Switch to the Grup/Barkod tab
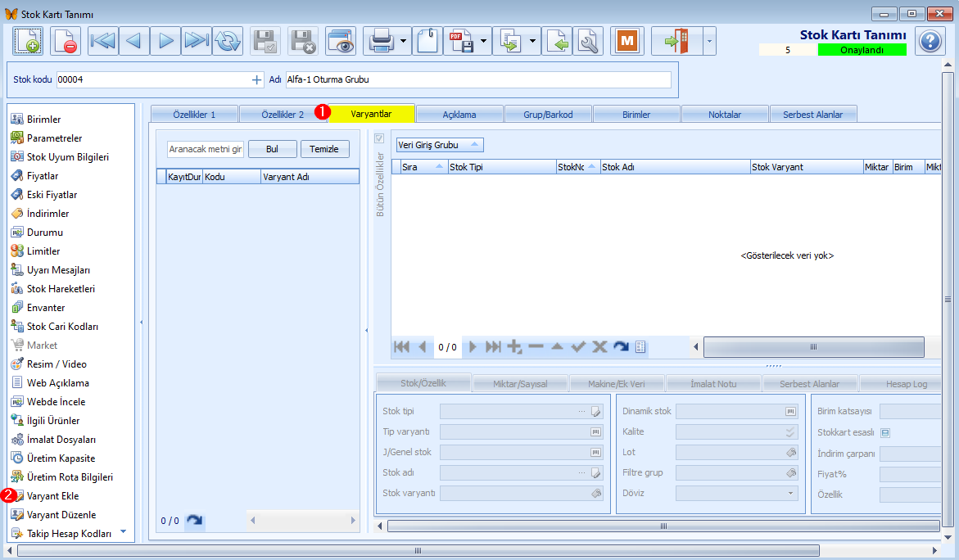The height and width of the screenshot is (560, 959). pyautogui.click(x=548, y=115)
